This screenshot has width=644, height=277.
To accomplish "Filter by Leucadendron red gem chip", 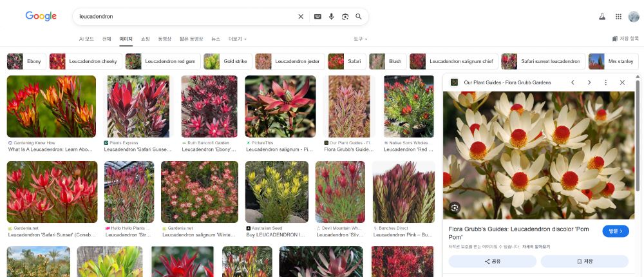I will pos(163,61).
